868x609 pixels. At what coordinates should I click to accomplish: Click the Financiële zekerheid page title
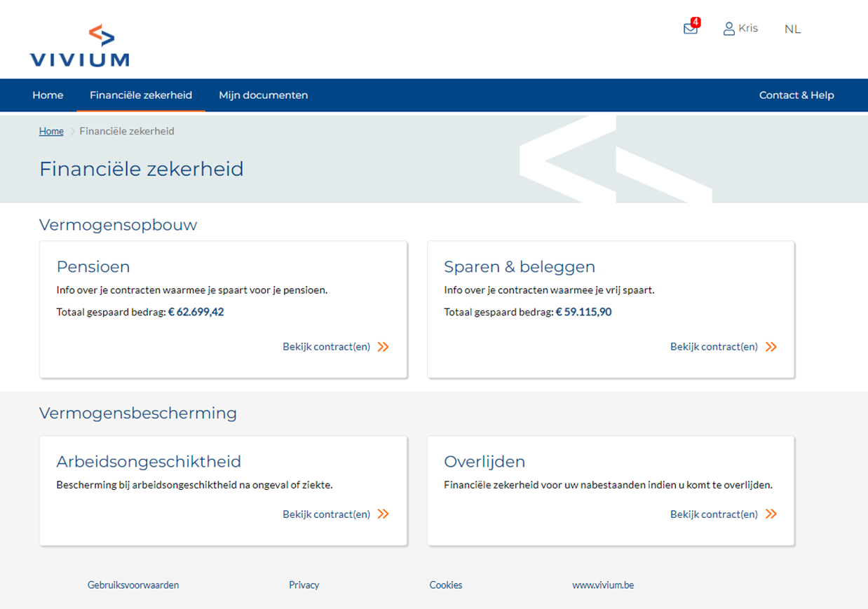click(142, 169)
